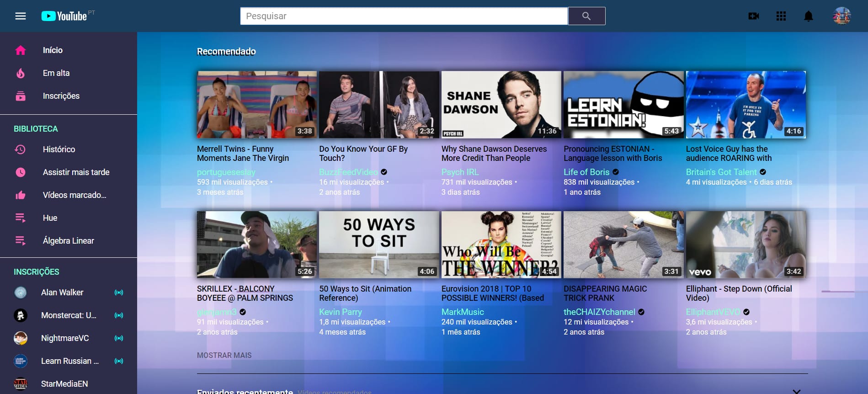The width and height of the screenshot is (868, 394).
Task: Open the Do You Know Your GF thumbnail
Action: tap(379, 104)
